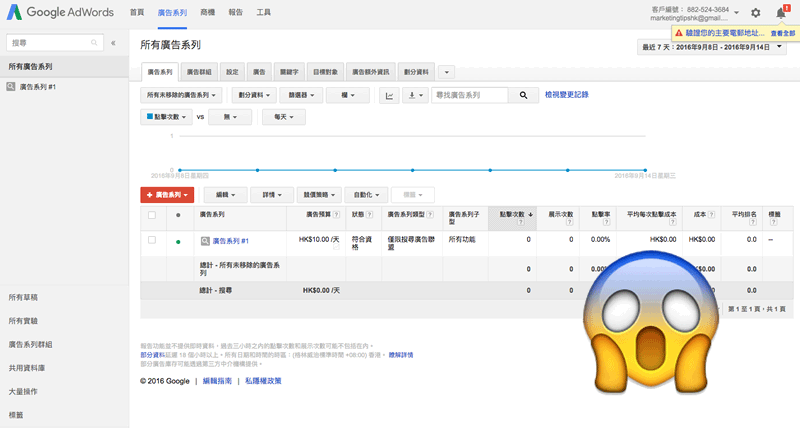800x428 pixels.
Task: Open the 自動化 dropdown
Action: click(x=366, y=195)
